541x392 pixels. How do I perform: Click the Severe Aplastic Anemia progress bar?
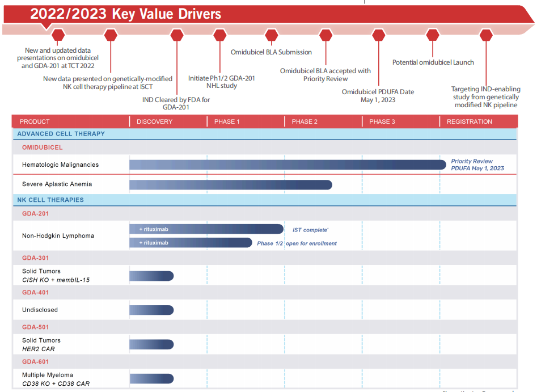[x=230, y=184]
